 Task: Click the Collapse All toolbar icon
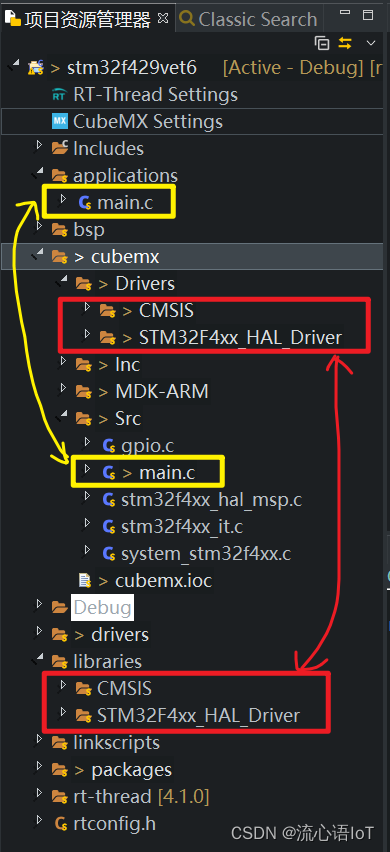coord(322,43)
